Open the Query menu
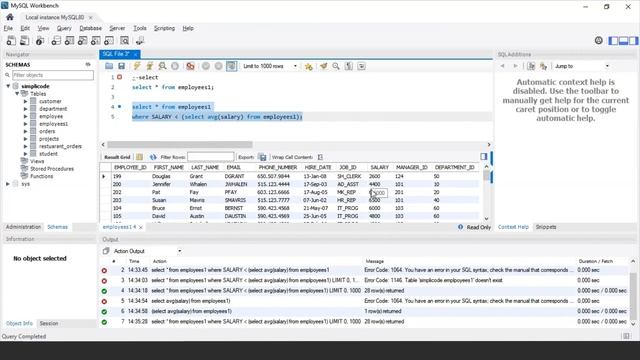The width and height of the screenshot is (640, 360). [64, 28]
